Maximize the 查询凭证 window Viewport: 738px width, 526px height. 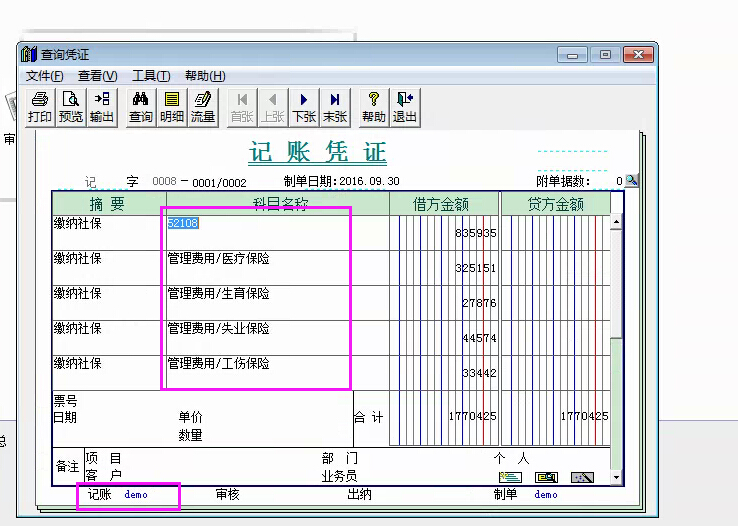click(x=605, y=55)
